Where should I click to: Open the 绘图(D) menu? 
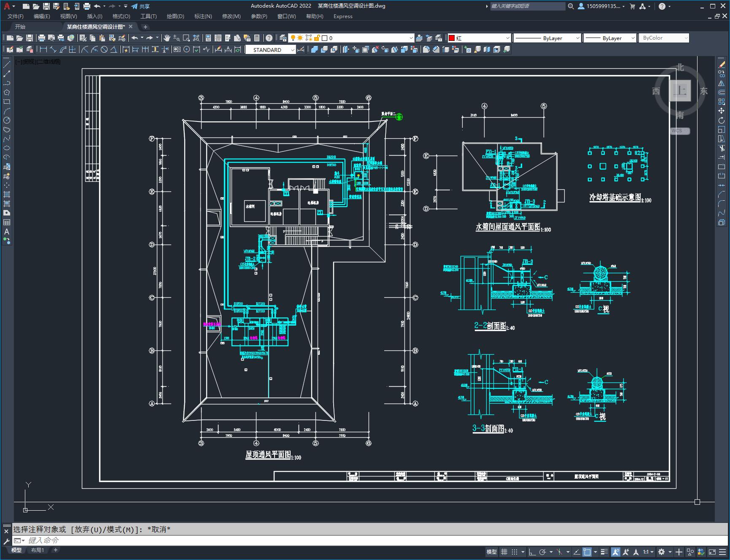tap(175, 16)
